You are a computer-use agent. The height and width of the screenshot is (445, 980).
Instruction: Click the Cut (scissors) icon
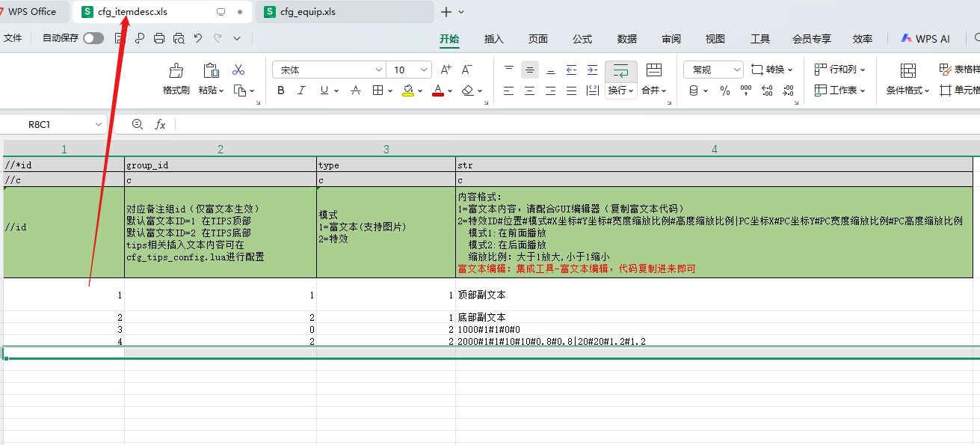tap(239, 69)
